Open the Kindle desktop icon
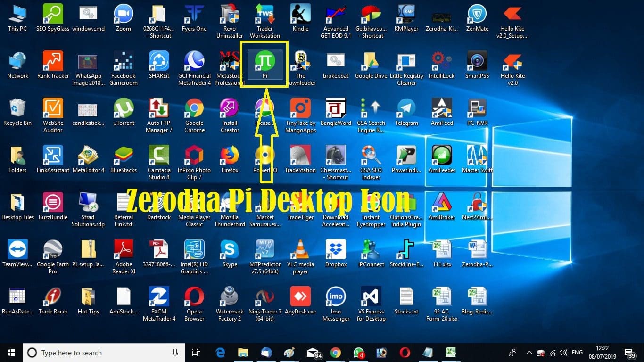The height and width of the screenshot is (362, 644). [300, 17]
